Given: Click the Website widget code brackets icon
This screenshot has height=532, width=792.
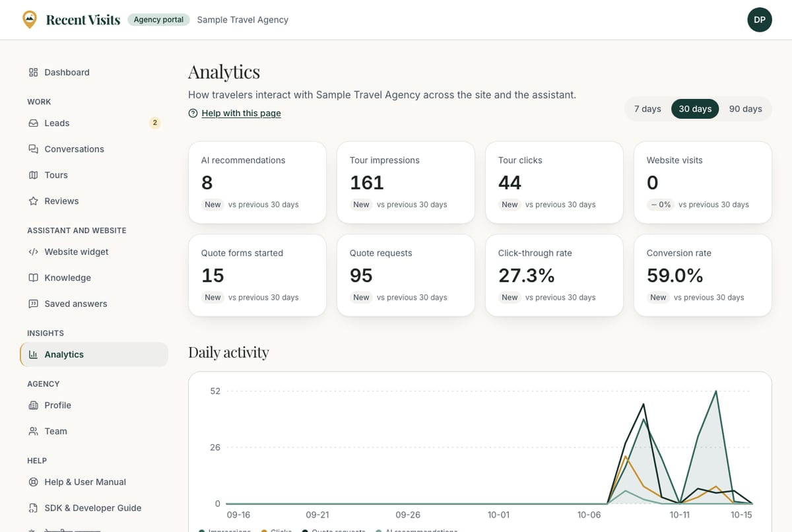Looking at the screenshot, I should (33, 252).
